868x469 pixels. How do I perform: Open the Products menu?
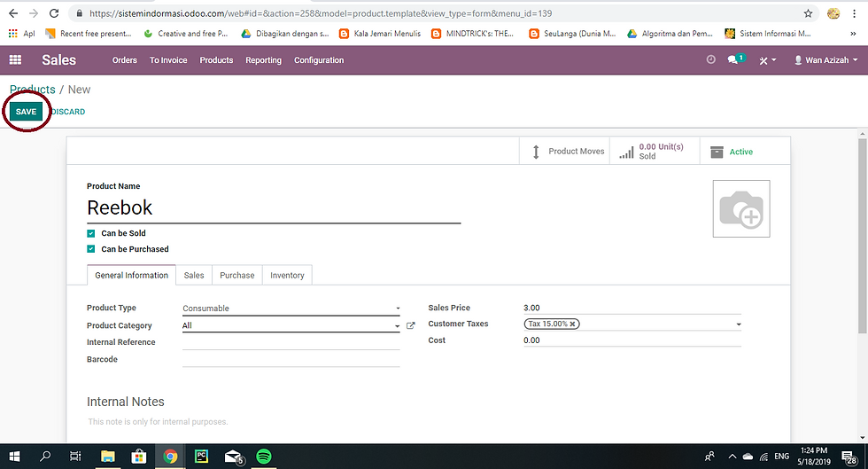pos(216,60)
